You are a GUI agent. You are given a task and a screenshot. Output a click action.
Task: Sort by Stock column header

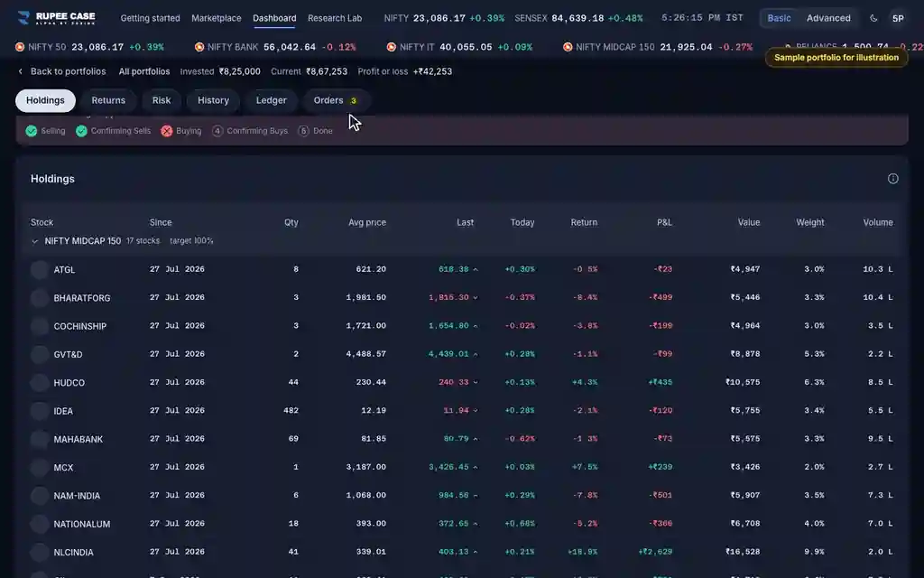point(42,222)
